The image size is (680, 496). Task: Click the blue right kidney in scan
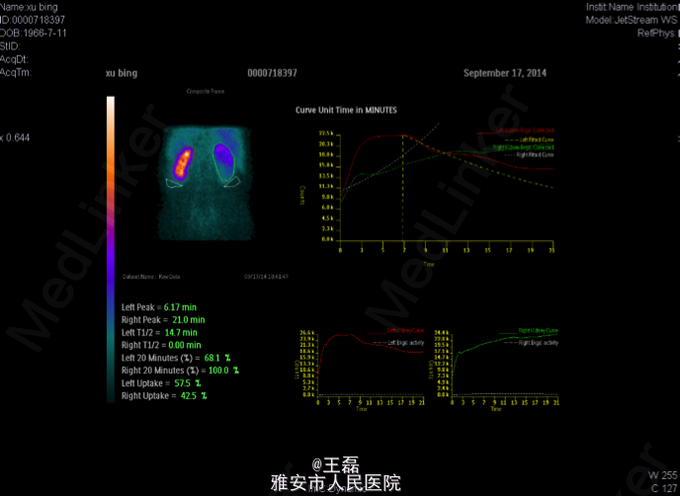coord(225,160)
